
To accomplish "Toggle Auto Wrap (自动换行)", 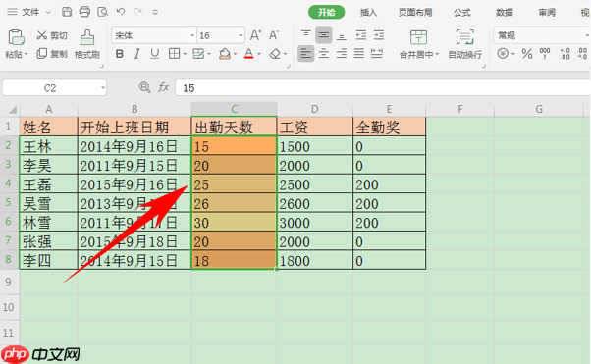I will pyautogui.click(x=464, y=44).
